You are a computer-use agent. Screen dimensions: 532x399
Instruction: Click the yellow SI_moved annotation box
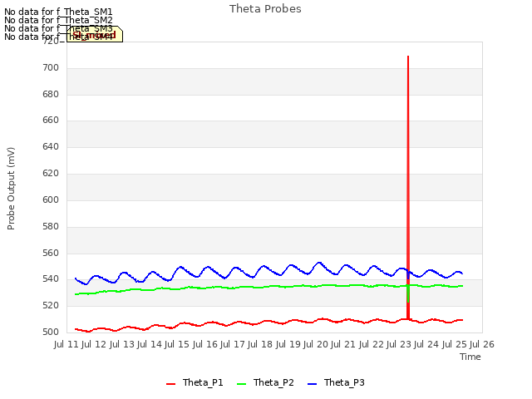(x=95, y=34)
